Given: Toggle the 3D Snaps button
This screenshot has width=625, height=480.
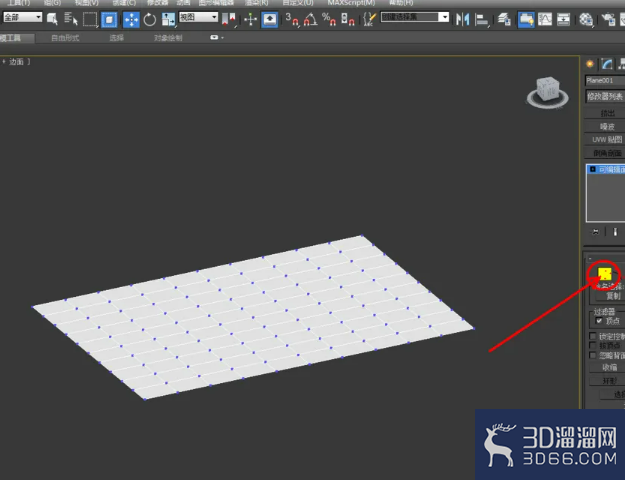Looking at the screenshot, I should 292,19.
